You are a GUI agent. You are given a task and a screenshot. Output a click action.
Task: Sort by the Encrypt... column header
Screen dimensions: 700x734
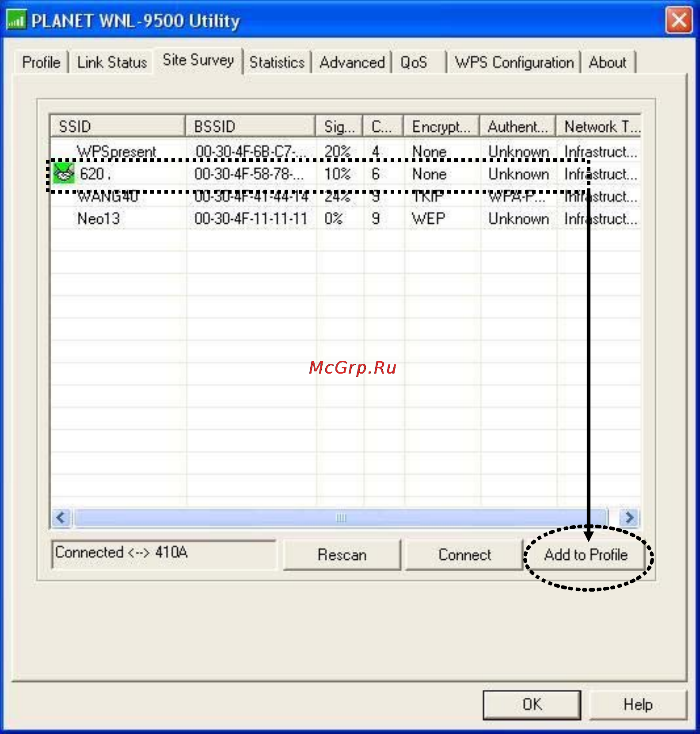pyautogui.click(x=441, y=126)
